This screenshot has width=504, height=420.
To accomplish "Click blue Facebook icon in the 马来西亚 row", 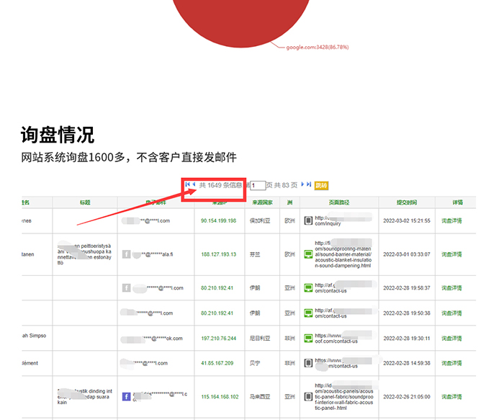I will (x=127, y=396).
